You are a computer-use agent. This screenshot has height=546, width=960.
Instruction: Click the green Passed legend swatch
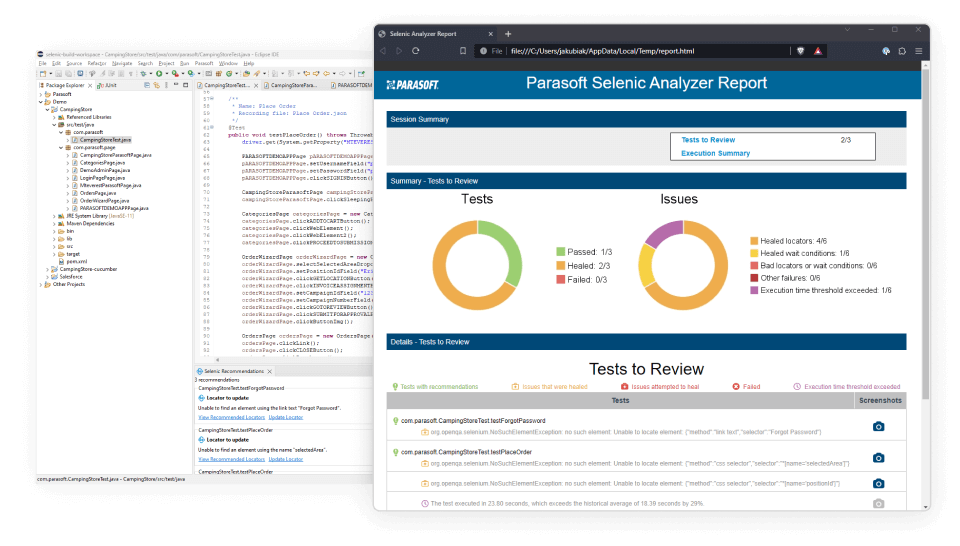coord(560,252)
